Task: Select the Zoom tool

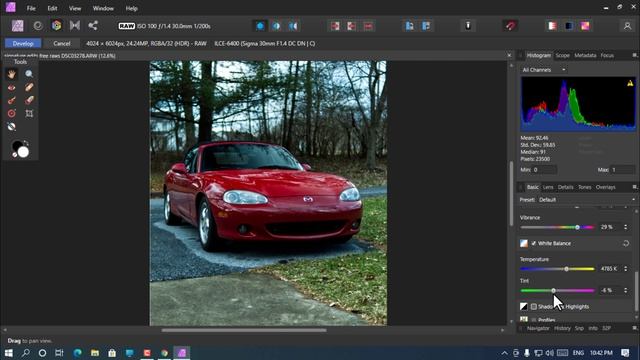Action: point(29,74)
